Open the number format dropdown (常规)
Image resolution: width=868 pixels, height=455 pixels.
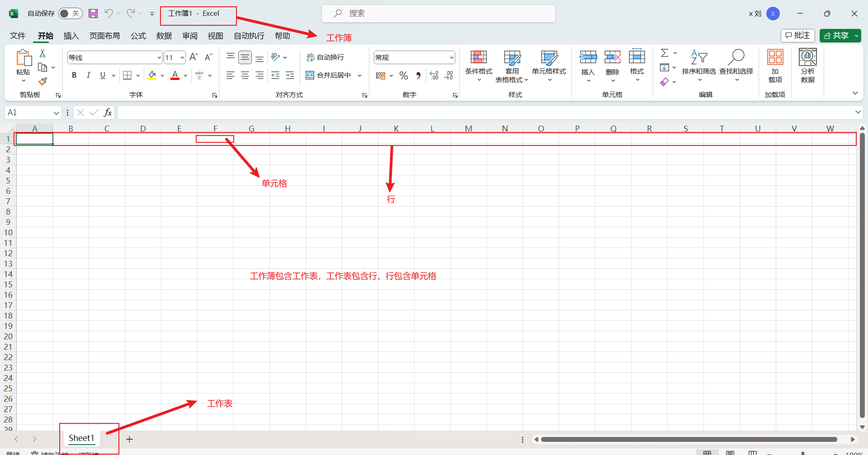(x=451, y=57)
